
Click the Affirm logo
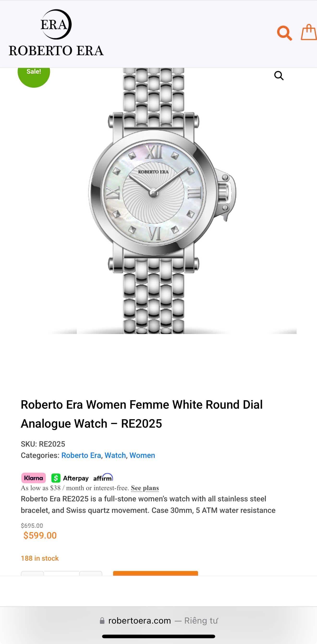[x=103, y=478]
